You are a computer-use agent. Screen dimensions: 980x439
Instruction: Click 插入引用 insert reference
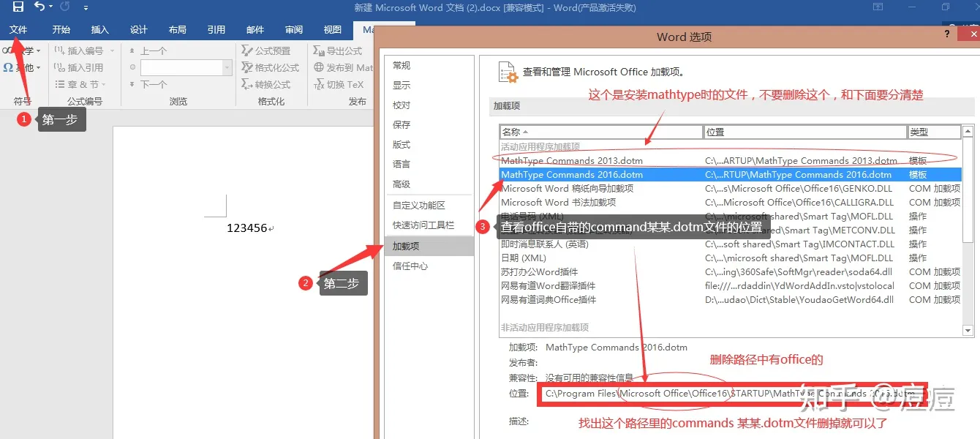tap(79, 67)
